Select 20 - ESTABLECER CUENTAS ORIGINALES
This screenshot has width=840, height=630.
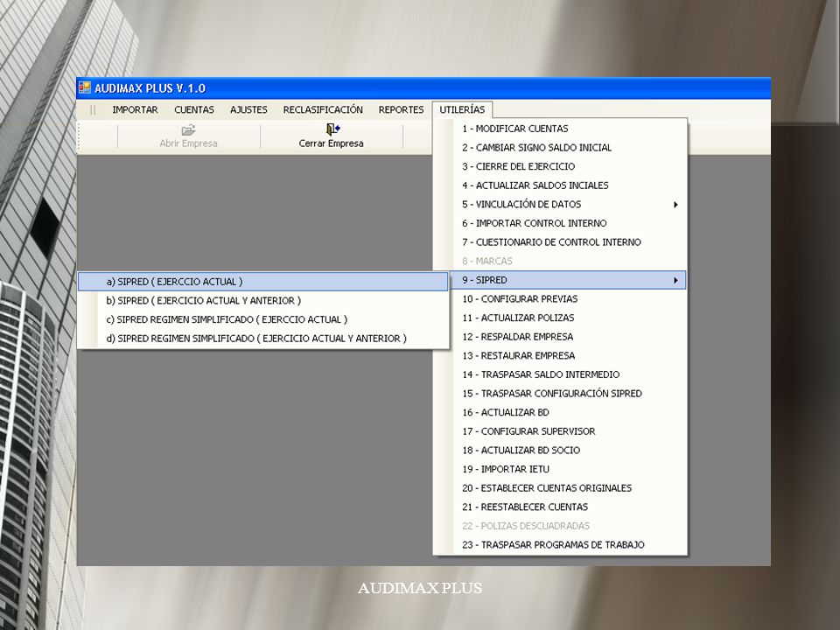[x=560, y=488]
